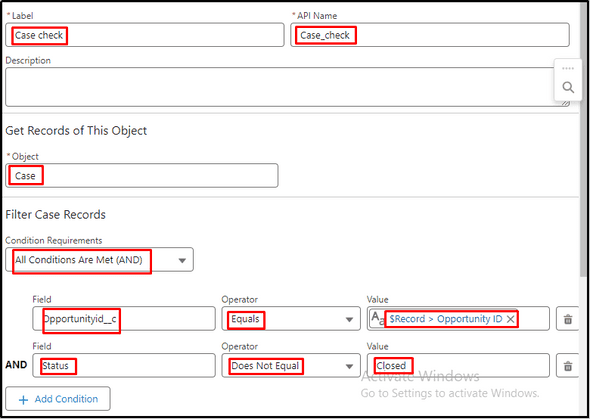Open the Condition Requirements dropdown

pyautogui.click(x=99, y=260)
